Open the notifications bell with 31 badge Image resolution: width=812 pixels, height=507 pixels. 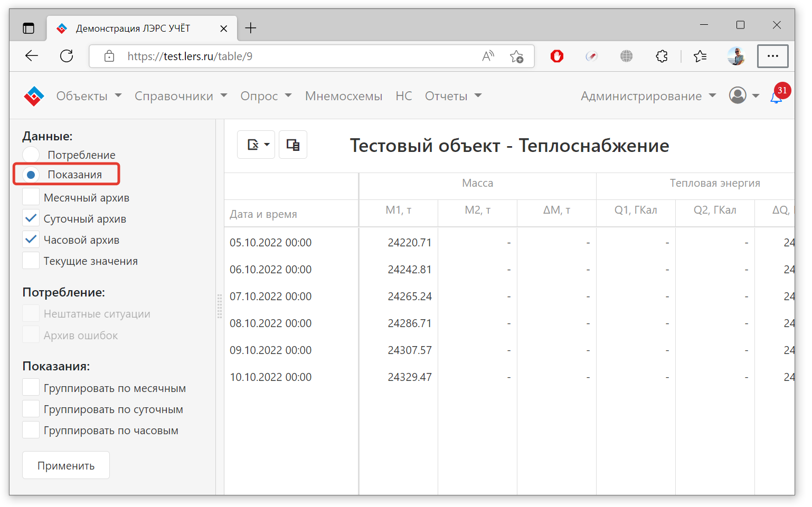[776, 97]
